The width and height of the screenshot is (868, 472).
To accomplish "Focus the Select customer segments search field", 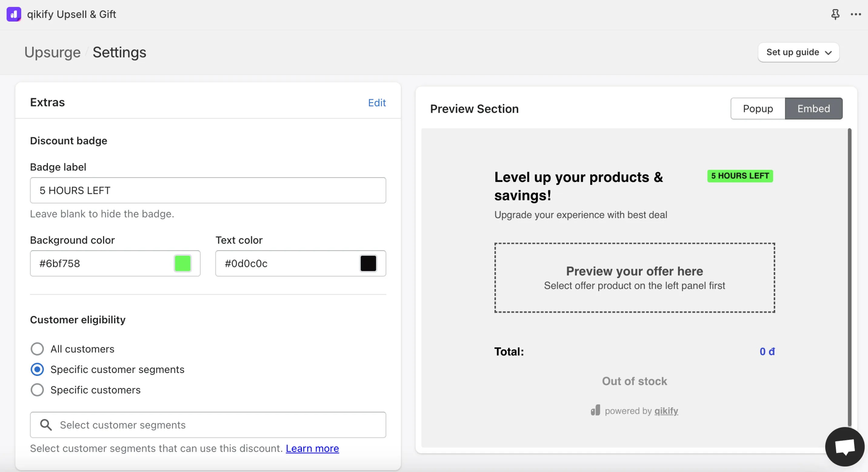I will pos(208,425).
